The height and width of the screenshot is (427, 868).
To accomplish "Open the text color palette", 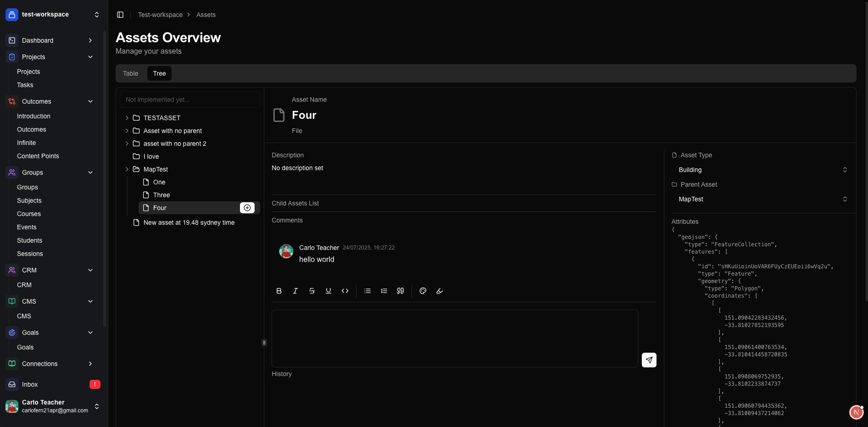I will 423,291.
